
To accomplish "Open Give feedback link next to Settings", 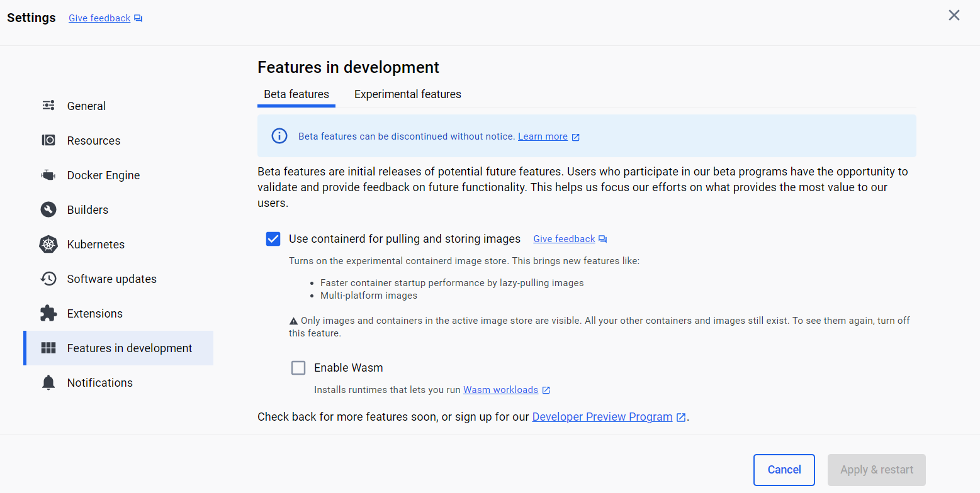I will click(99, 18).
